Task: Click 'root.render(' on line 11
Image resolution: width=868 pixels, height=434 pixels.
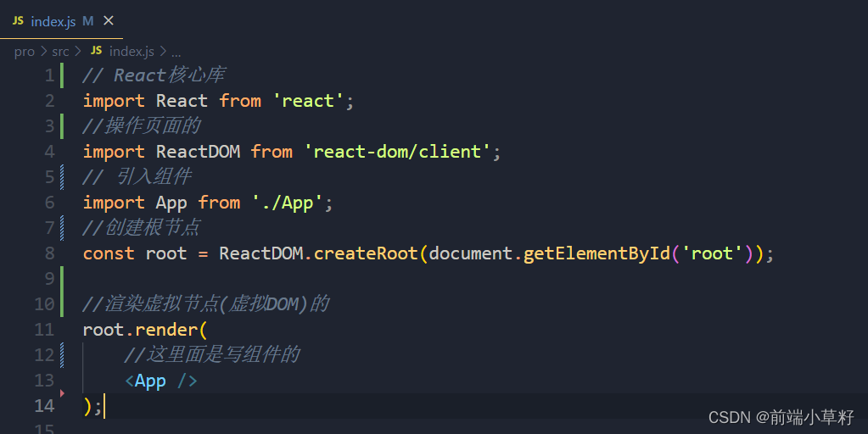Action: pos(145,330)
